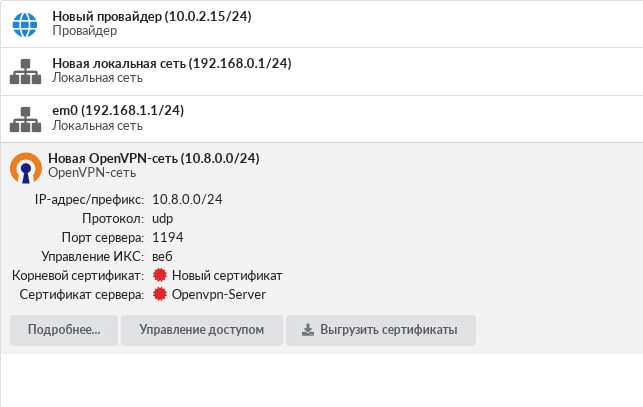Image resolution: width=643 pixels, height=407 pixels.
Task: Open the Openvpn-Server certificate link
Action: [x=219, y=295]
